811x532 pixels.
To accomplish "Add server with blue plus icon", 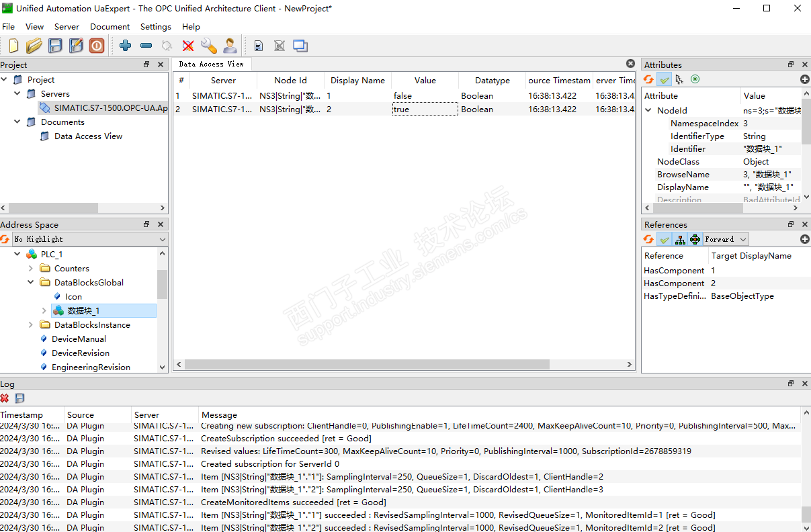I will pos(125,46).
